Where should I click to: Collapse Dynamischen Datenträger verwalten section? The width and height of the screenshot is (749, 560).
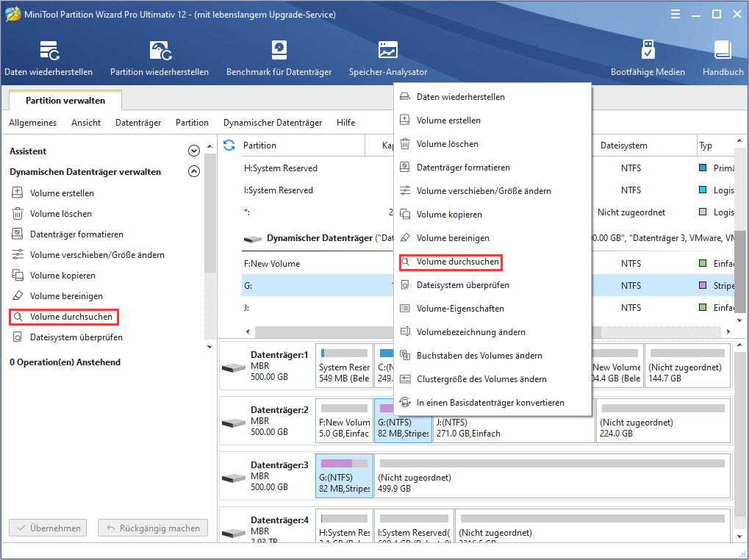click(x=194, y=171)
